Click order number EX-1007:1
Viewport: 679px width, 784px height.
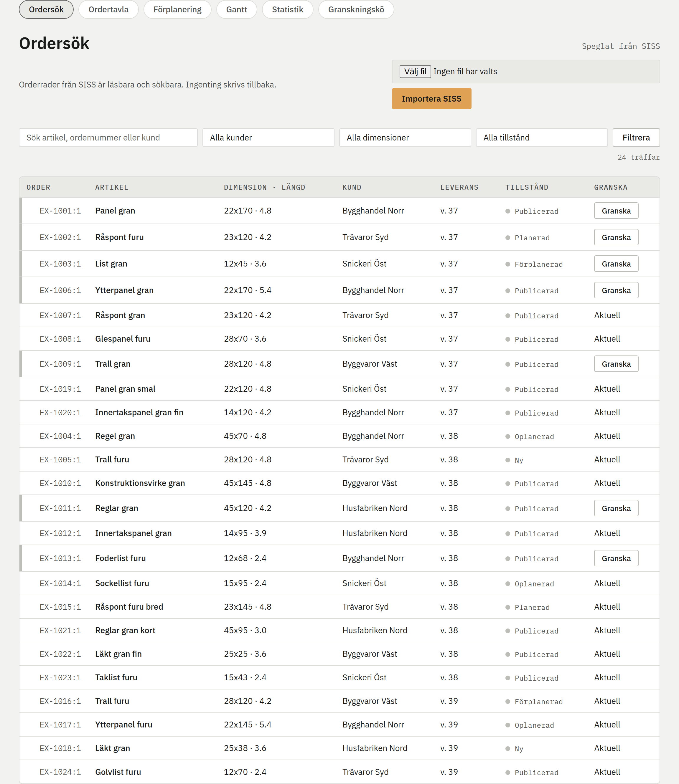click(60, 315)
